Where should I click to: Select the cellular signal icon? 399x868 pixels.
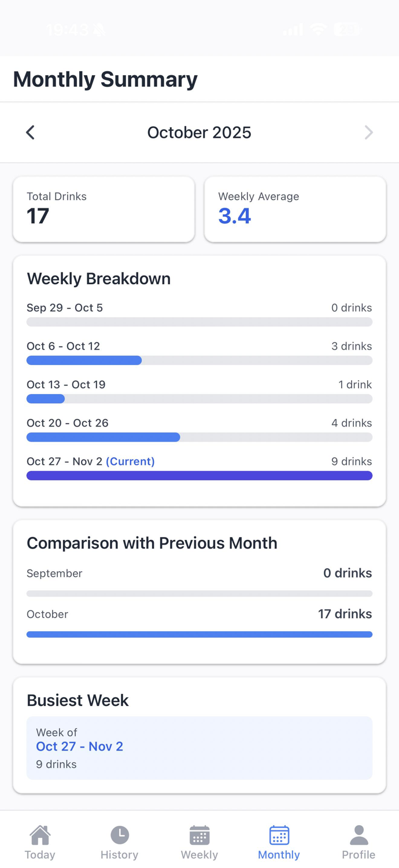pos(292,30)
